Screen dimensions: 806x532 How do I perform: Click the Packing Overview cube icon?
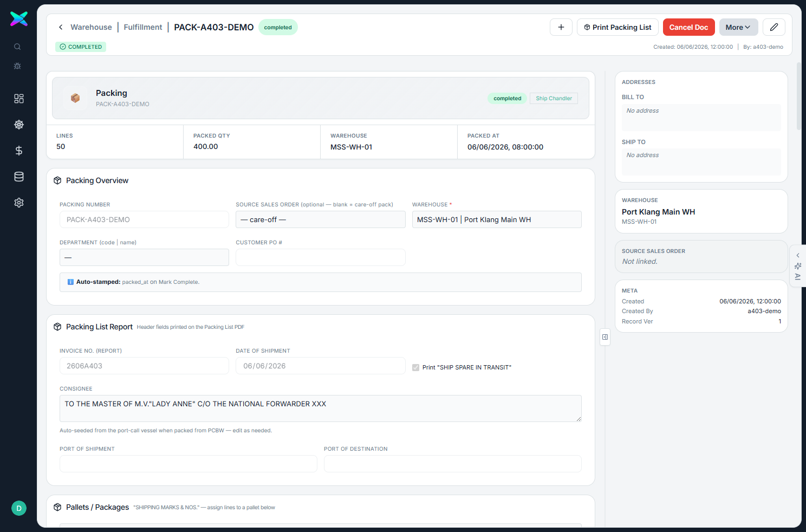pyautogui.click(x=57, y=180)
